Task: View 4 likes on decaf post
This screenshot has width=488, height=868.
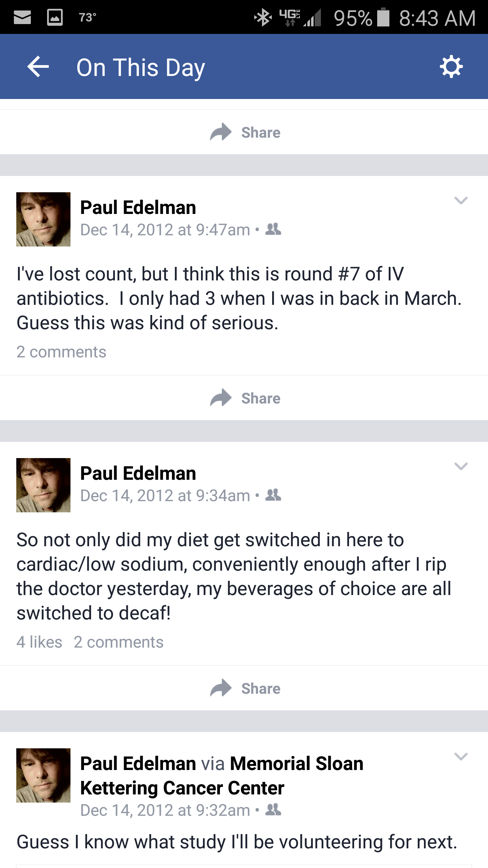Action: click(x=39, y=642)
